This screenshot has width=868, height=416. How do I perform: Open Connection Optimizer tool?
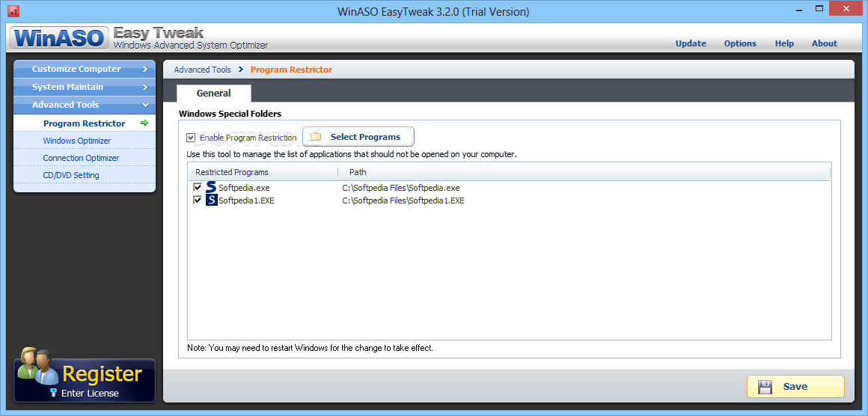84,158
